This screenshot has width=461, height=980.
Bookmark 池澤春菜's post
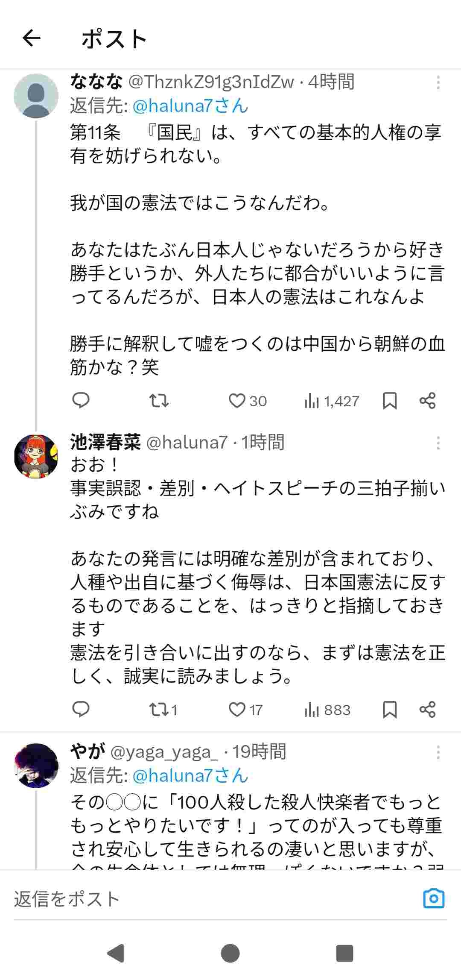click(390, 710)
